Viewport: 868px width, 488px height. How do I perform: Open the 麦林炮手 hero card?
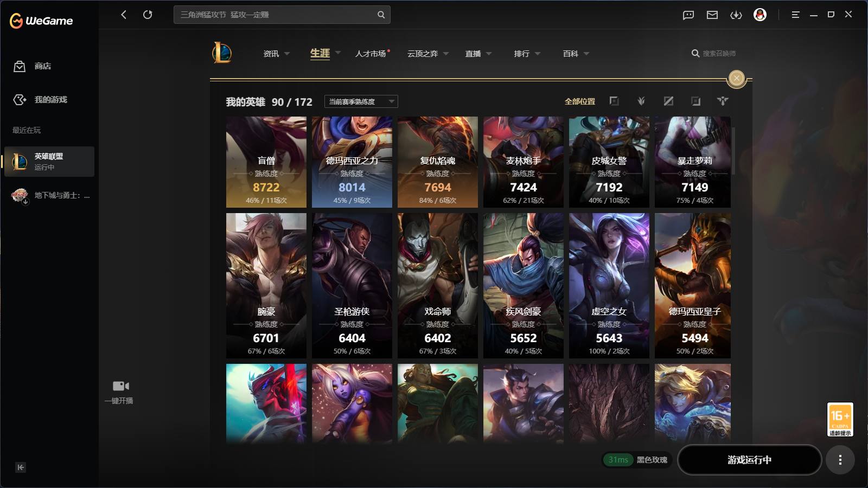coord(524,162)
